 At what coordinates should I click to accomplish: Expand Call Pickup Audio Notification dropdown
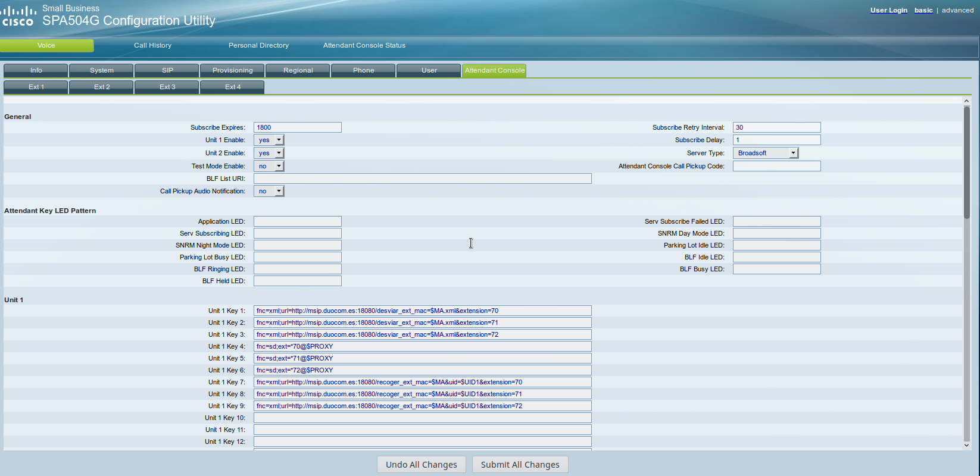coord(269,191)
